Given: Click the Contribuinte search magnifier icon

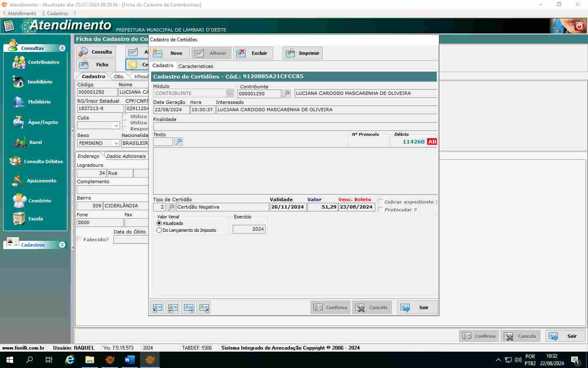Looking at the screenshot, I should tap(287, 94).
